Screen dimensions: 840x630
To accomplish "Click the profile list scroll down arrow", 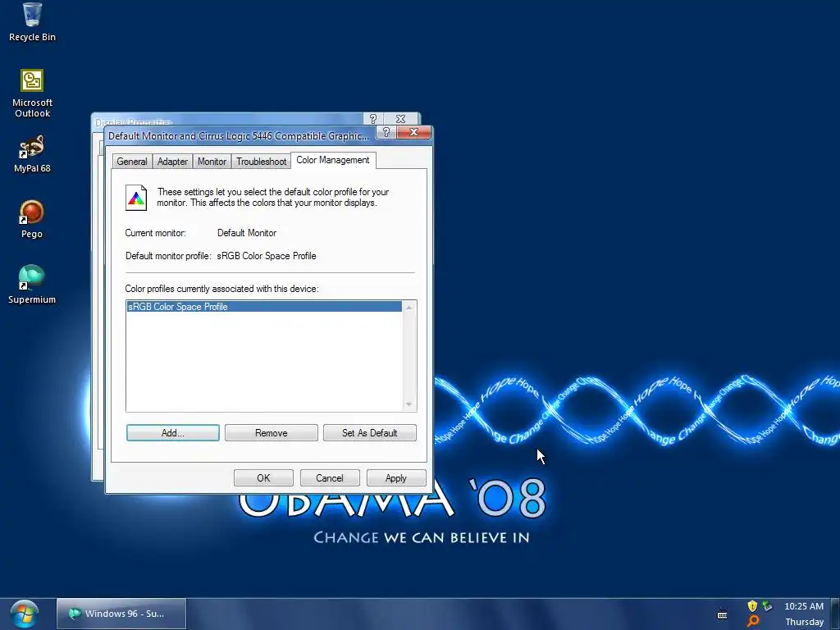I will [x=409, y=404].
